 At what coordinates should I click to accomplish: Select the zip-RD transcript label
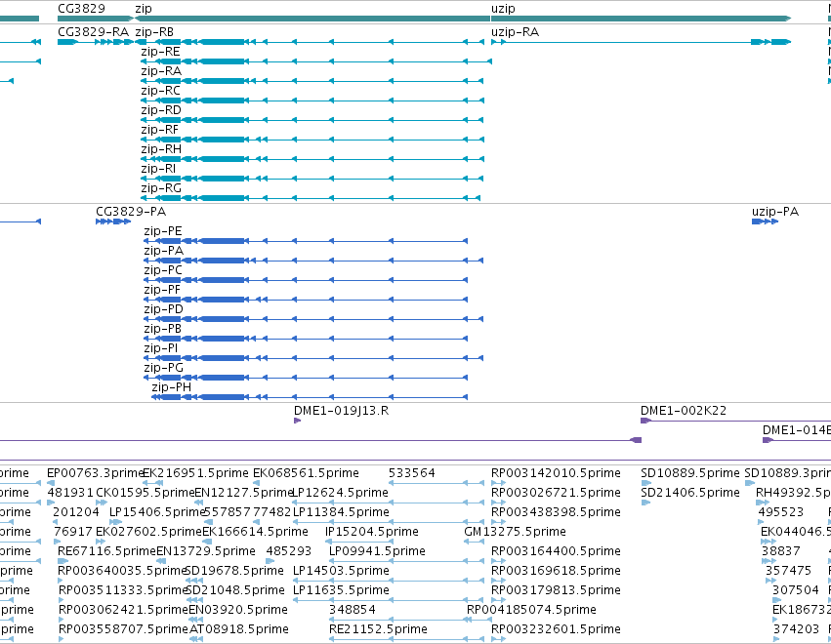point(160,110)
